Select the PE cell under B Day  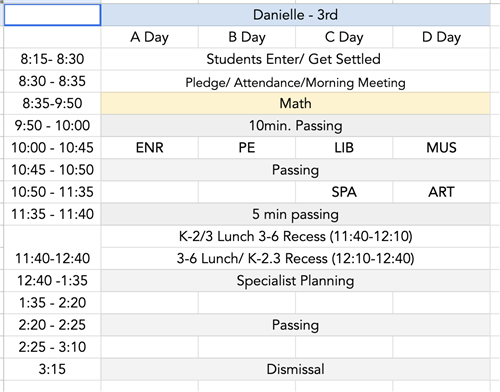pos(247,148)
